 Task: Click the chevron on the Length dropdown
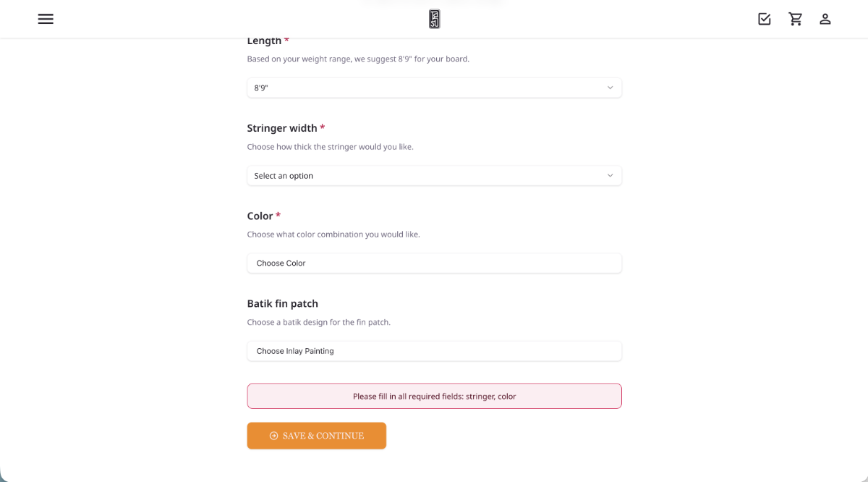pos(610,88)
